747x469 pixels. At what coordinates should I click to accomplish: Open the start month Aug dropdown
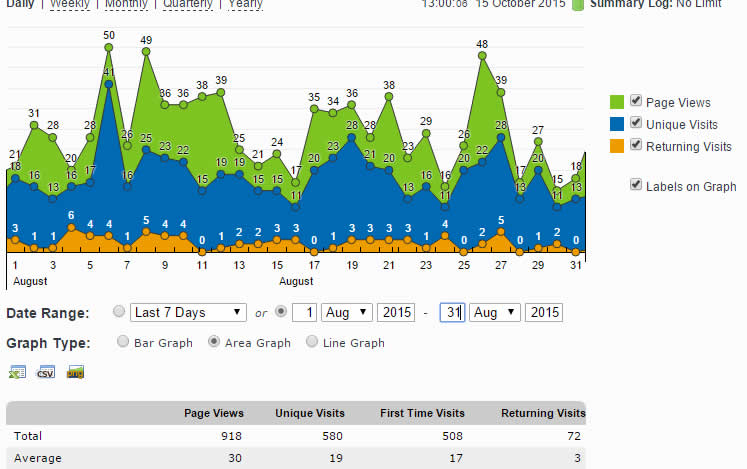click(x=347, y=313)
